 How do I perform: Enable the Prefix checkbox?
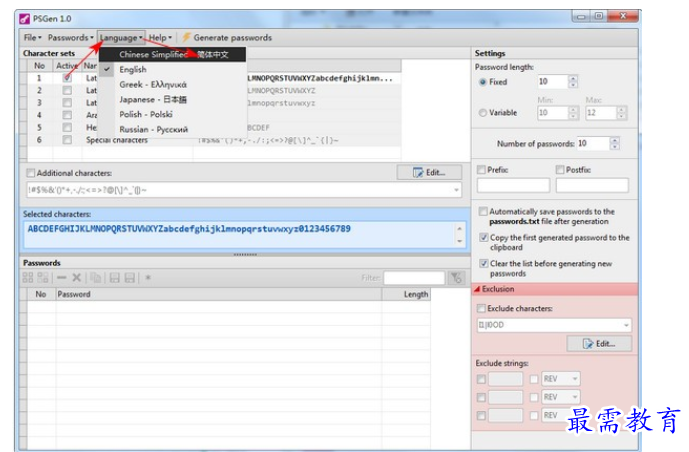[482, 170]
